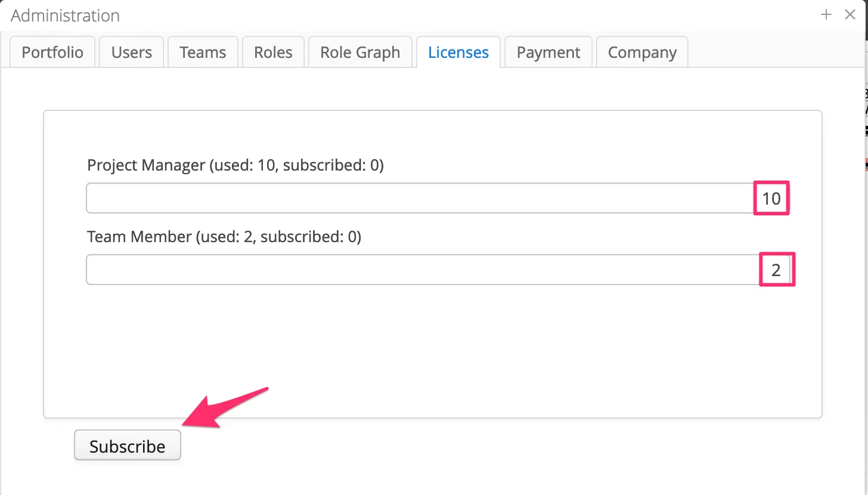Click the Project Manager count box showing 10
This screenshot has width=868, height=495.
tap(771, 198)
